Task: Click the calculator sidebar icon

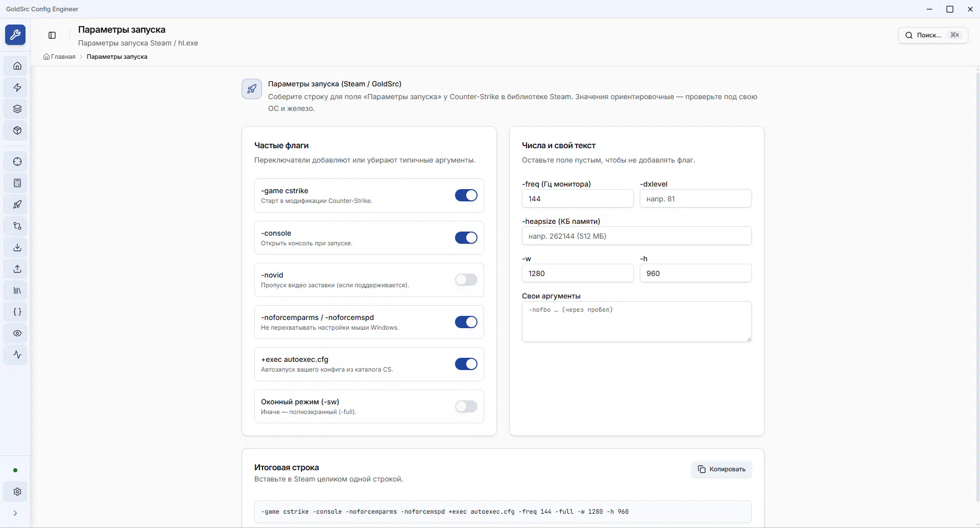Action: (17, 183)
